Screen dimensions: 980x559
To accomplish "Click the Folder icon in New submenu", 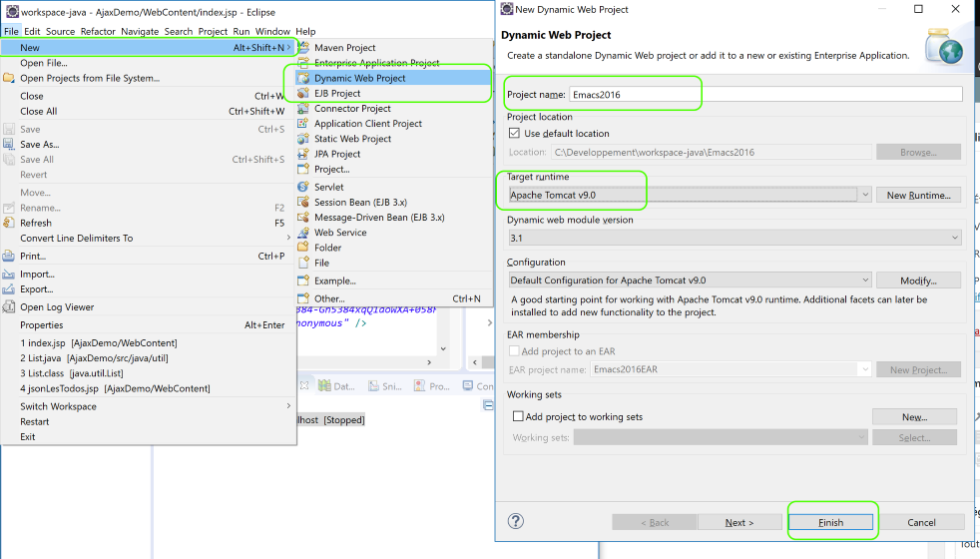I will [x=303, y=247].
